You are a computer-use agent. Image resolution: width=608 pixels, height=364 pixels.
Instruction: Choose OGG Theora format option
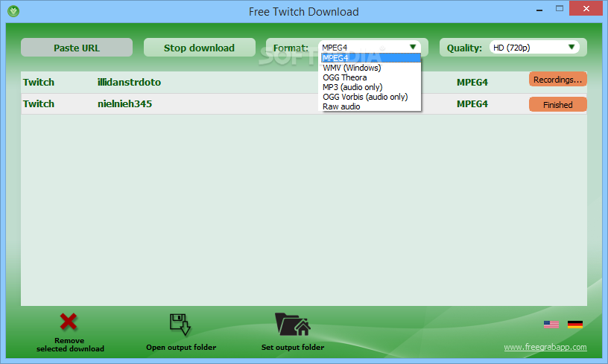coord(371,77)
